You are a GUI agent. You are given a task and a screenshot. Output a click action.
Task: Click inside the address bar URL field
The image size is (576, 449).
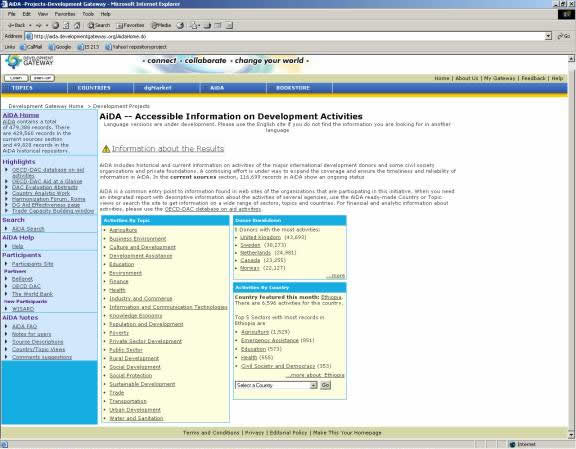click(x=288, y=36)
